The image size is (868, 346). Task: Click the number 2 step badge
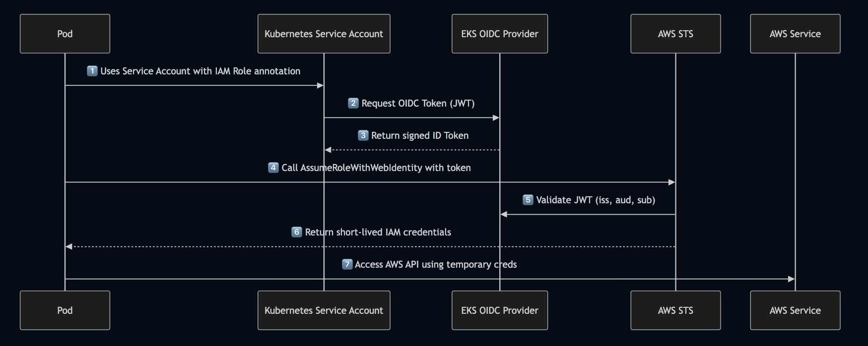tap(353, 103)
